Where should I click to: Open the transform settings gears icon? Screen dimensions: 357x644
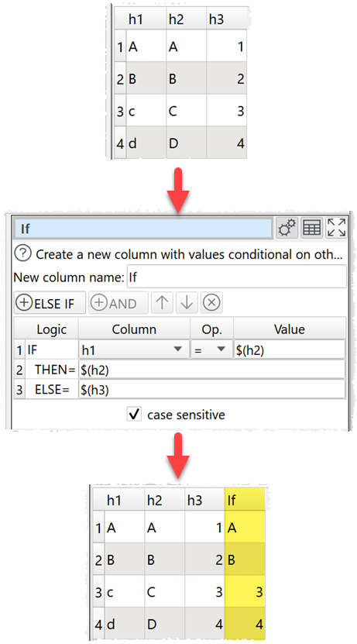[x=287, y=228]
